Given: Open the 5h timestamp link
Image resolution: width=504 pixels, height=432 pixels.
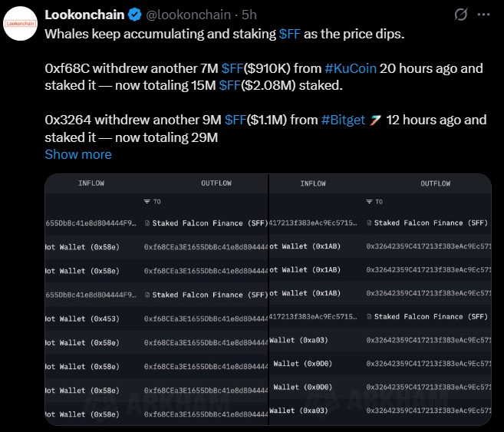Looking at the screenshot, I should (x=250, y=15).
